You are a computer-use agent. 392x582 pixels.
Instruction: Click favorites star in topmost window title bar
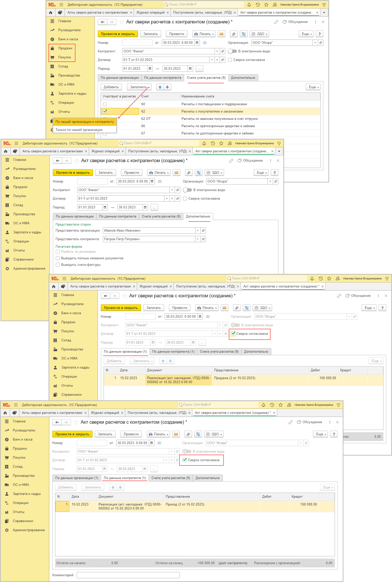click(x=266, y=5)
